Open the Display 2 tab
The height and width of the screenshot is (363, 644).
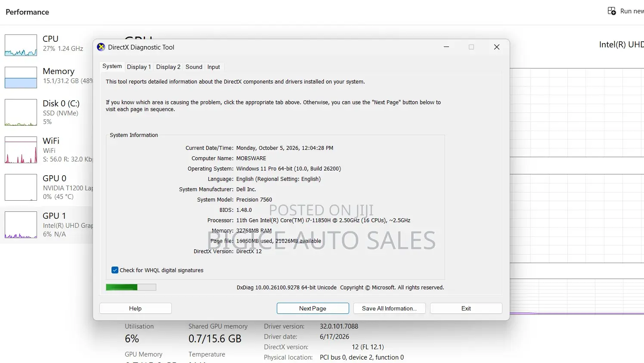[x=168, y=67]
